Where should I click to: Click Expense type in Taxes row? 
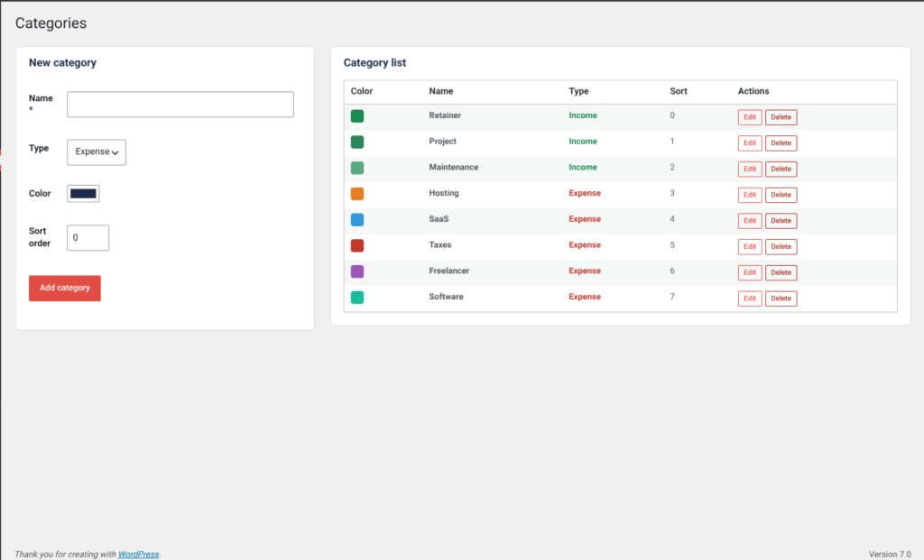pos(585,245)
